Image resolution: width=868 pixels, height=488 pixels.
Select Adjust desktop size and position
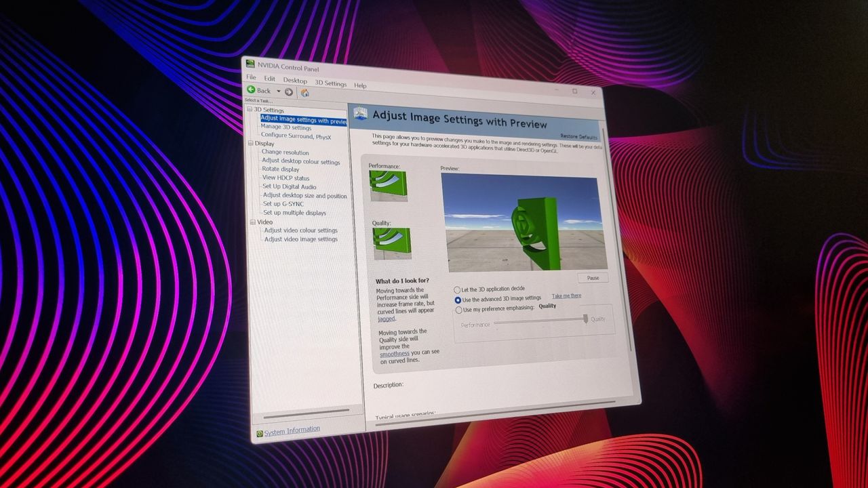pos(305,195)
